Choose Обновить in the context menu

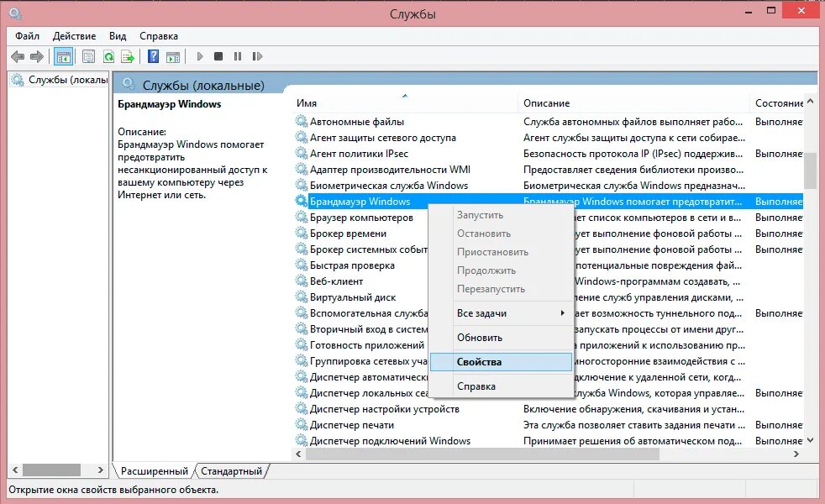501,338
